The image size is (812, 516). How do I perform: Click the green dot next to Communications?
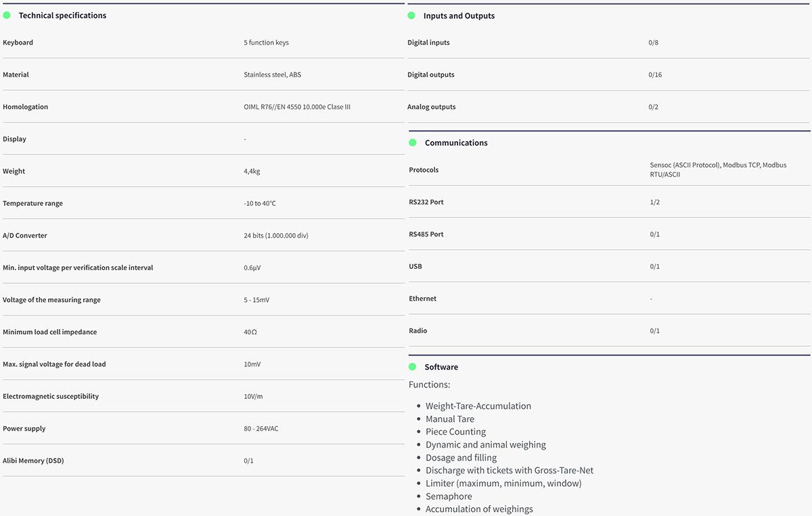coord(413,142)
